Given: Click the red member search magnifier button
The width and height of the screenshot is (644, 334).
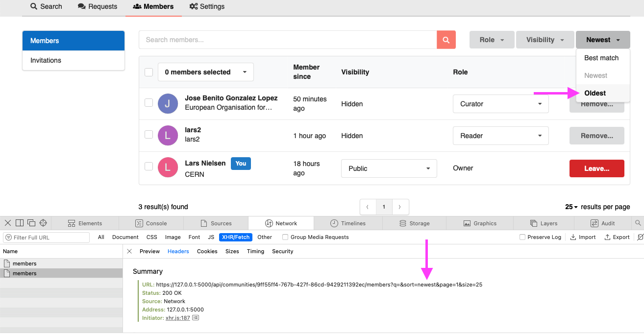Looking at the screenshot, I should tap(446, 40).
